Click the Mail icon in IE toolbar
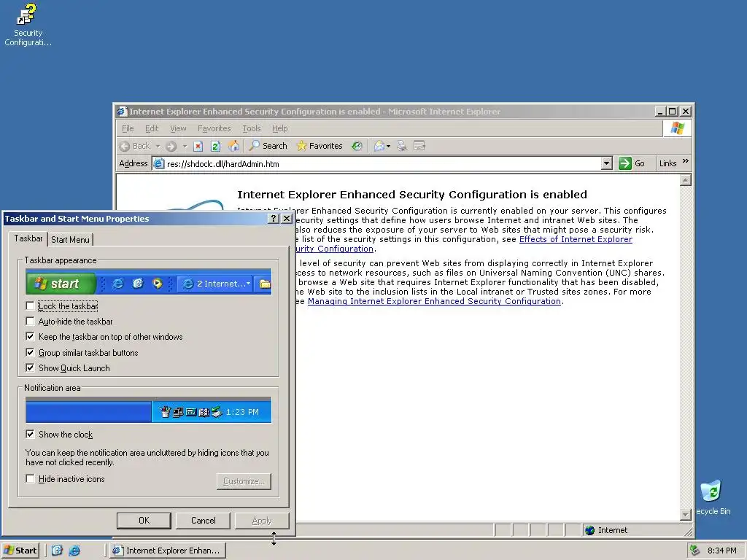Screen dimensions: 747x560 [379, 146]
